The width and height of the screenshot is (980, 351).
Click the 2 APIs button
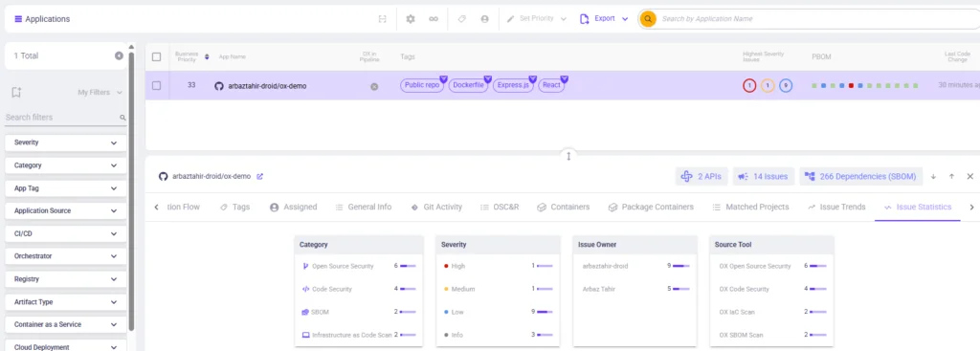702,177
